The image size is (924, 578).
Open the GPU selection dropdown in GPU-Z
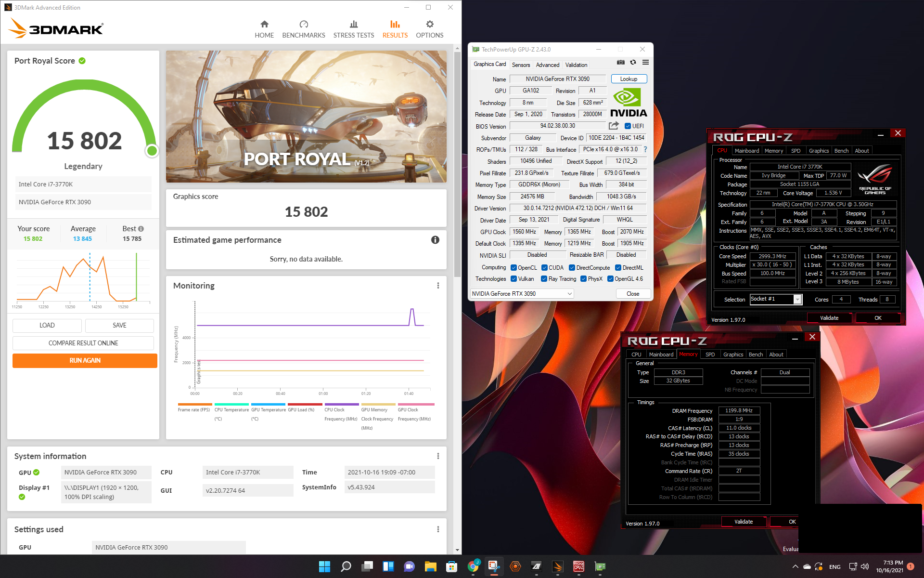[522, 294]
